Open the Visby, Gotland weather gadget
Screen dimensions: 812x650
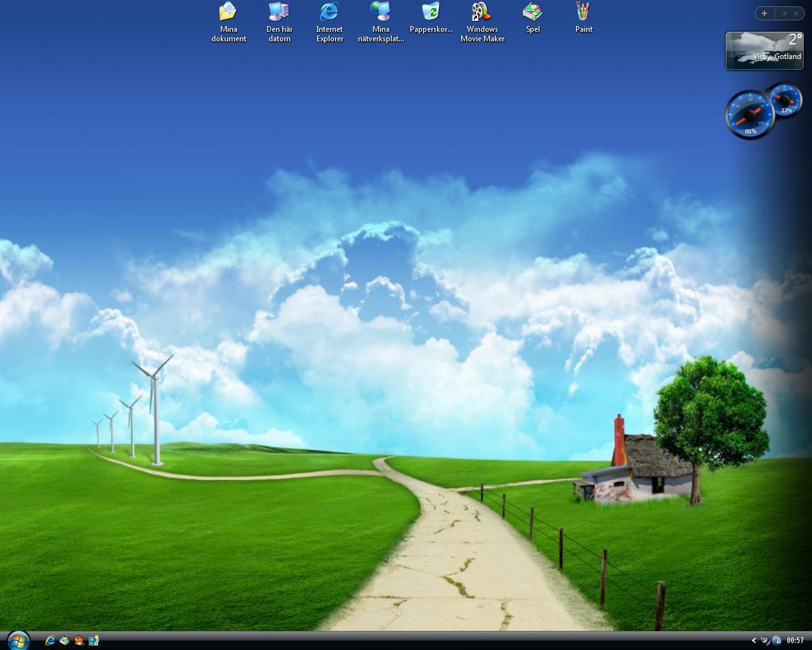click(764, 50)
